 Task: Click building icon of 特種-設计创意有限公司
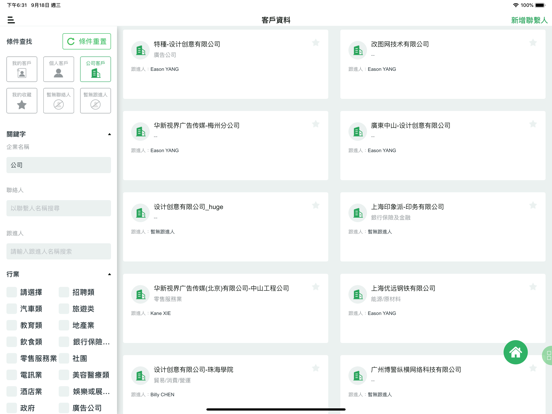[x=140, y=50]
